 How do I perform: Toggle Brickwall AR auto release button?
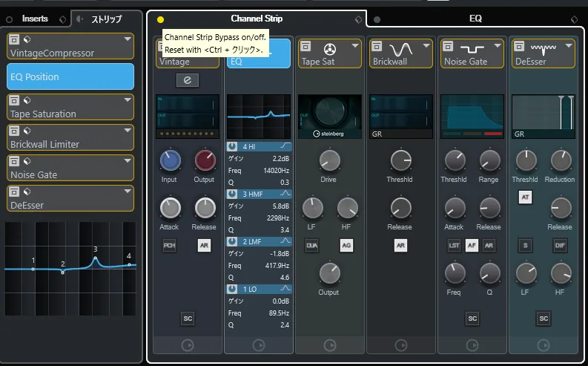(x=400, y=245)
